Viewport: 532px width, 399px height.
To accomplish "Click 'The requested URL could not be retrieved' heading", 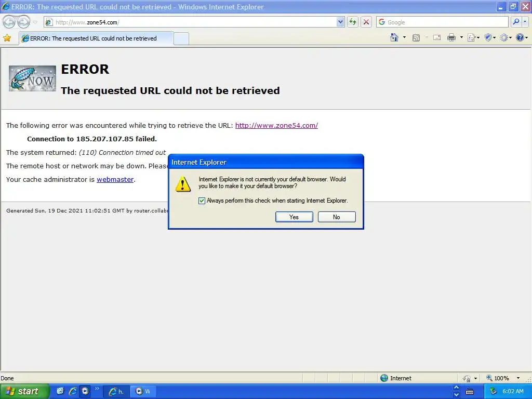I will (170, 90).
